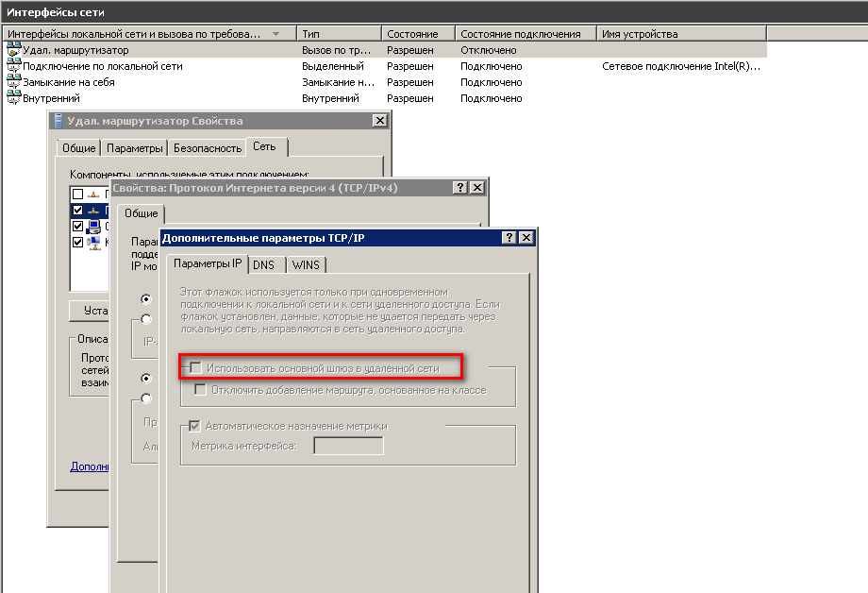Sort by Тип column header

coord(340,34)
